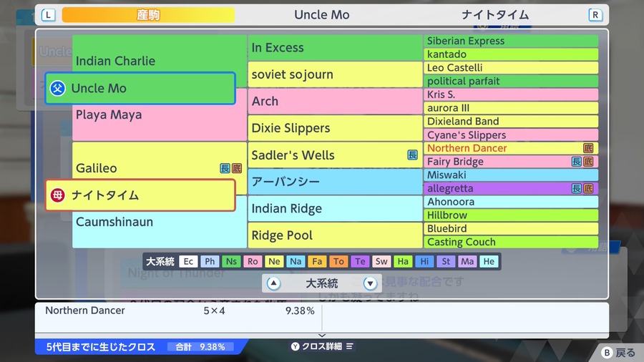Viewport: 644px width, 362px height.
Task: Click the Fa lineage swatch
Action: pyautogui.click(x=317, y=261)
